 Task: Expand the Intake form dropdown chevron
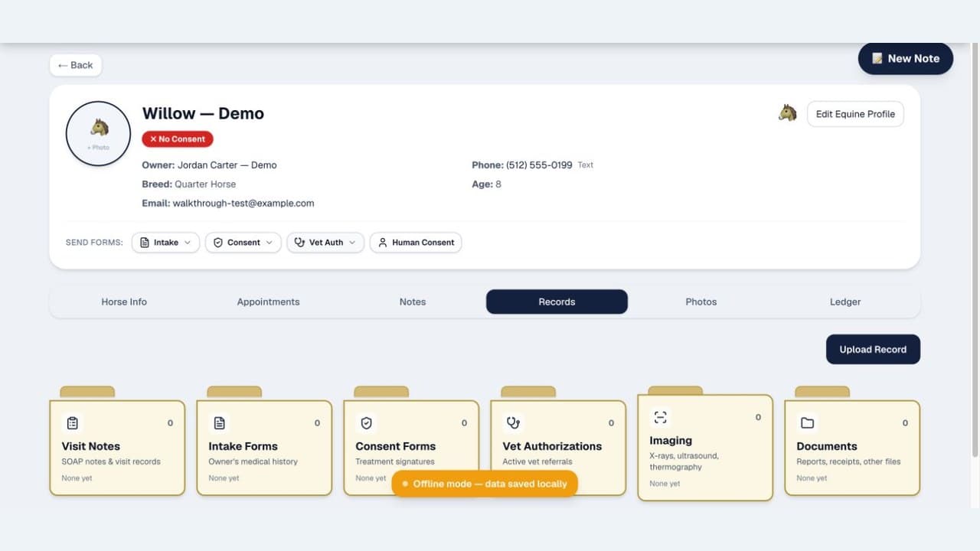(x=188, y=243)
